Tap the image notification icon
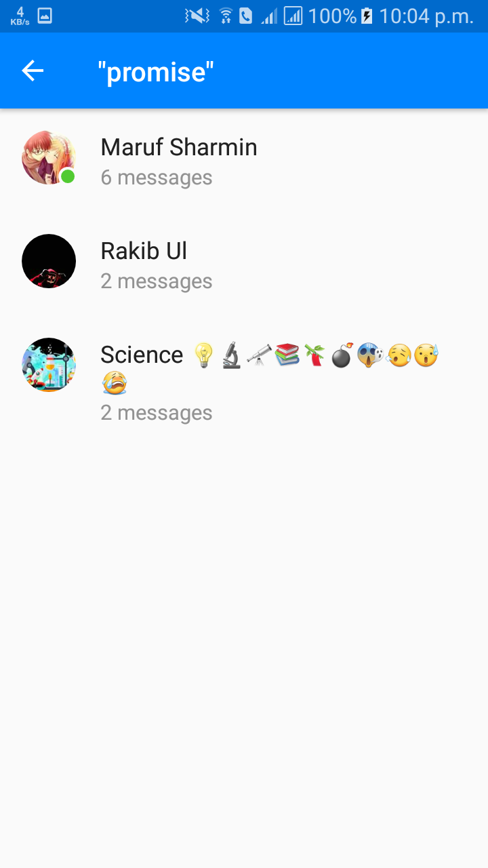 [x=45, y=16]
